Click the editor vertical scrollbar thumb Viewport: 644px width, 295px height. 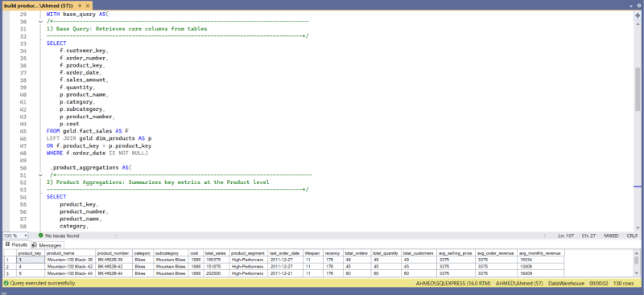tap(638, 89)
